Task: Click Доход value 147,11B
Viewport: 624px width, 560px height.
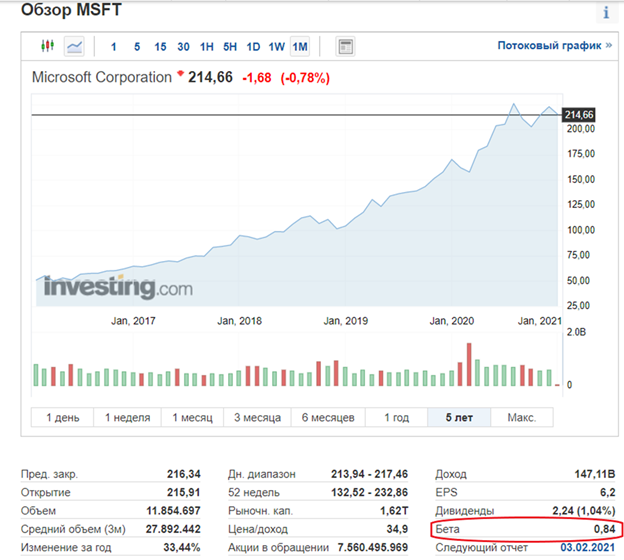Action: tap(595, 474)
